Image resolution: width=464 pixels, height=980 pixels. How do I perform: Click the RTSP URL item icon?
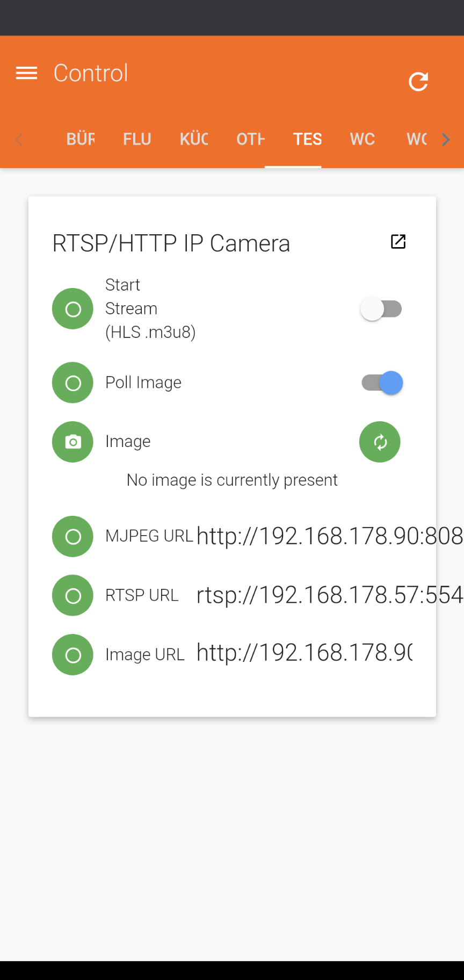coord(73,595)
